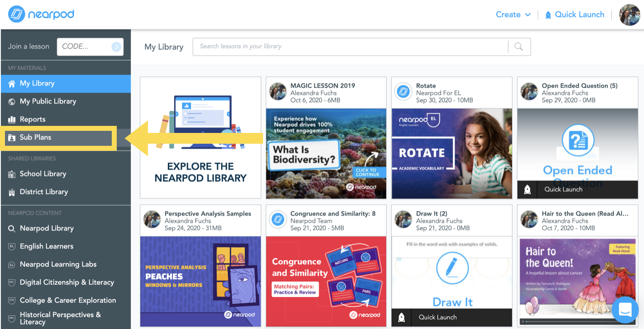The height and width of the screenshot is (329, 644).
Task: Click avatar on Open Ended Question card
Action: coord(529,91)
